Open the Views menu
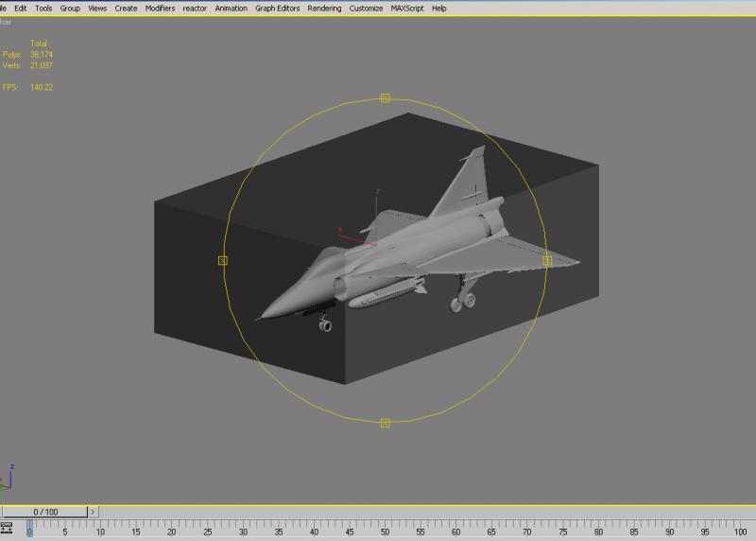Screen dimensions: 756x541 (97, 9)
